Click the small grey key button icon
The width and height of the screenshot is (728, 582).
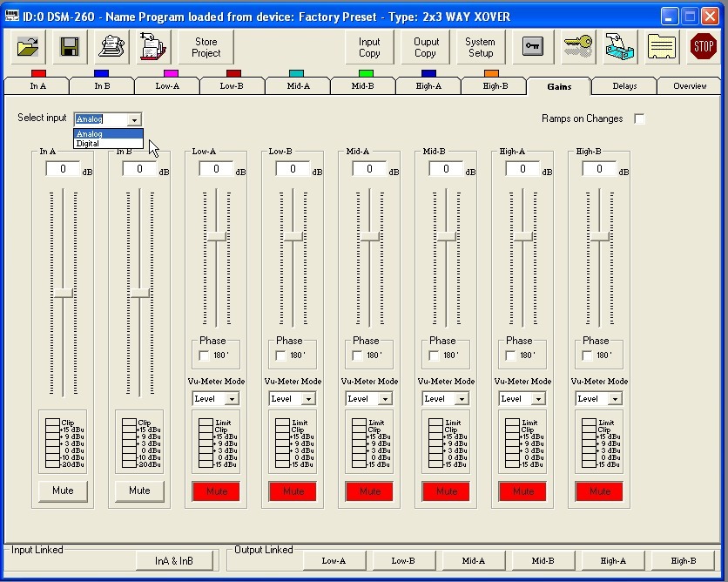[533, 47]
